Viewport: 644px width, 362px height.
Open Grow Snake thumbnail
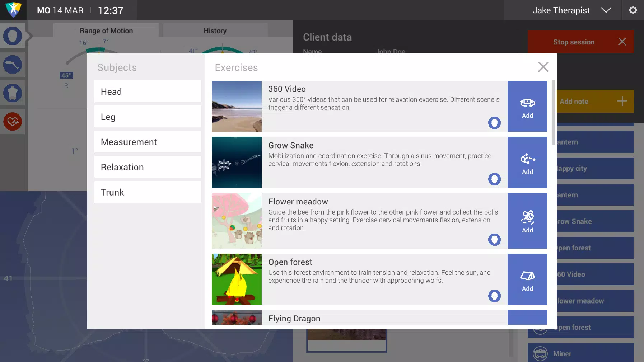click(237, 163)
